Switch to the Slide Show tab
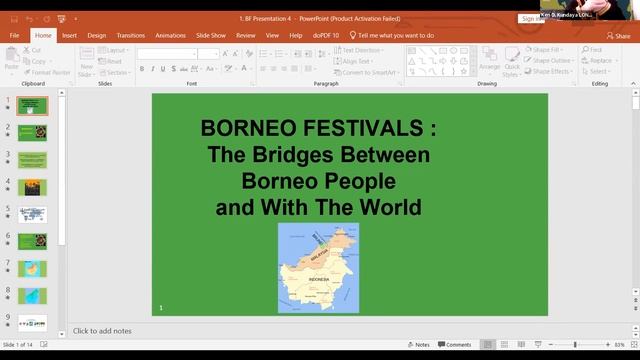The image size is (640, 360). [x=211, y=36]
